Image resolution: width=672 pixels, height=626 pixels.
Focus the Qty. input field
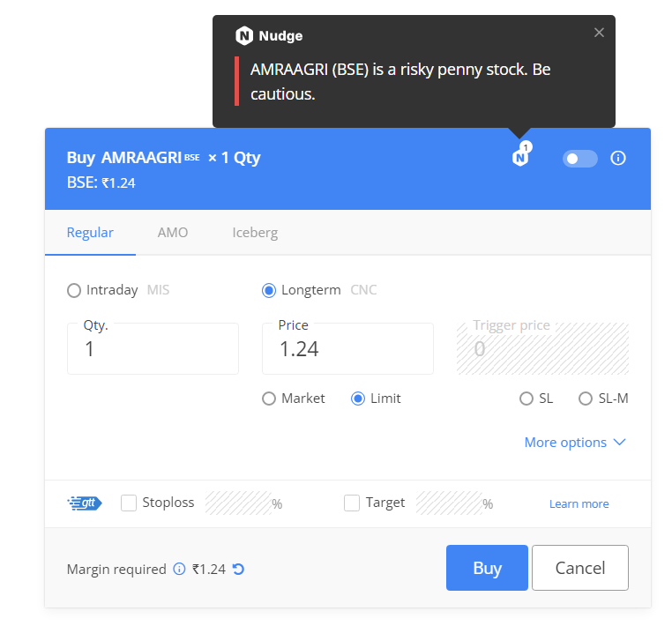tap(153, 349)
